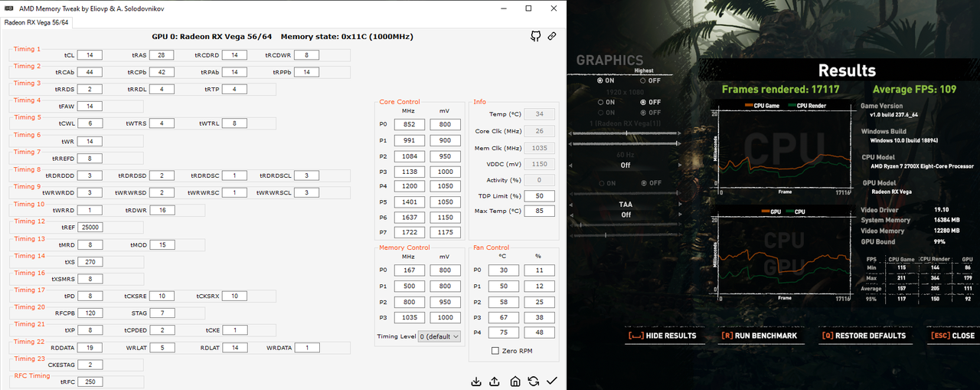Click the tXS field showing 270
Image resolution: width=980 pixels, height=390 pixels.
pyautogui.click(x=90, y=262)
